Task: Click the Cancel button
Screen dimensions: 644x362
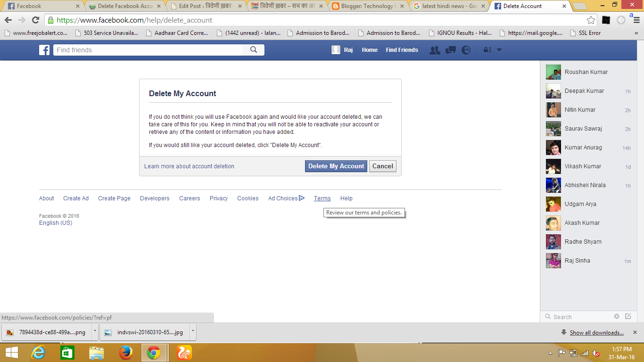Action: tap(383, 166)
